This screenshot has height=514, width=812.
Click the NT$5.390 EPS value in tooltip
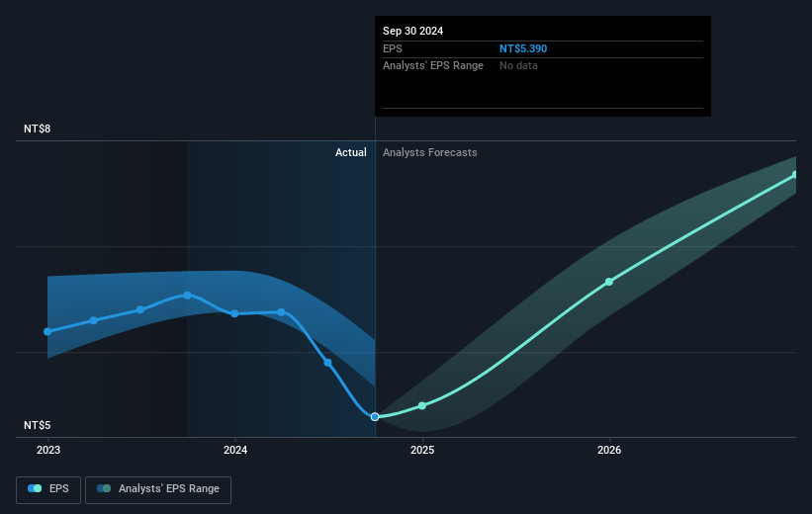click(x=523, y=48)
